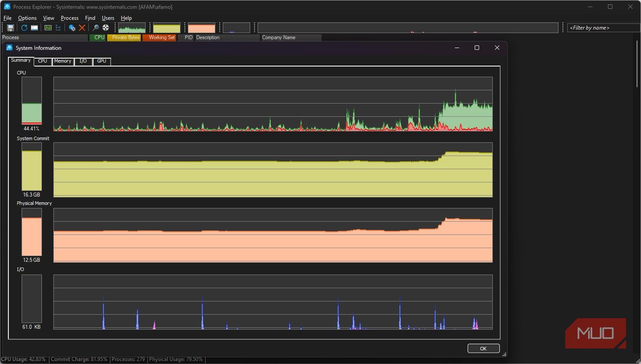Click the lower pane toggle toolbar icon
The image size is (641, 364).
tap(34, 28)
